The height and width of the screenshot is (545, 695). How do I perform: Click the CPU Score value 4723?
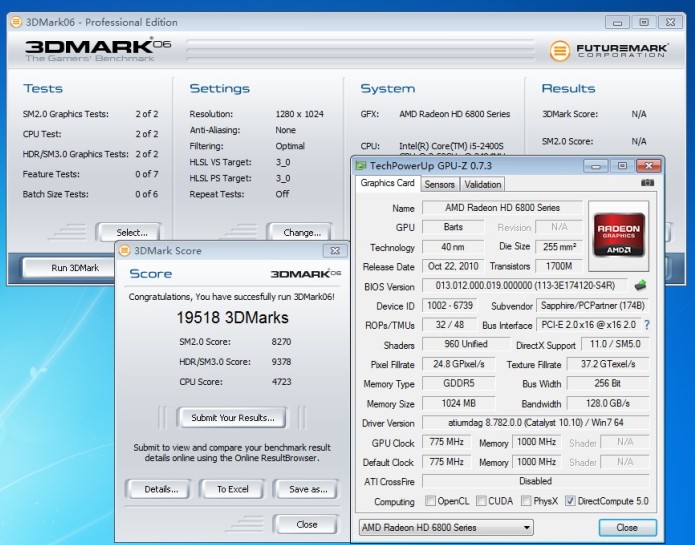(x=281, y=382)
